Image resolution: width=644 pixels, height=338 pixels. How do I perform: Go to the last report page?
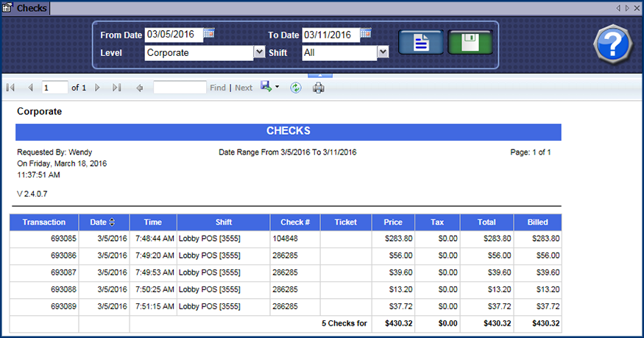point(116,88)
